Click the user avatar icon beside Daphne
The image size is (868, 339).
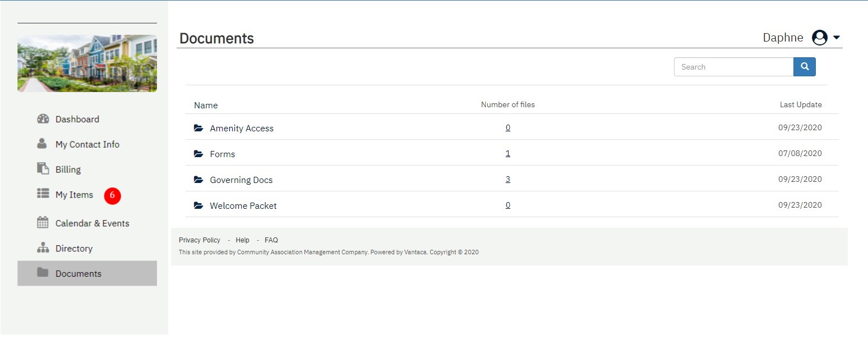[x=819, y=38]
